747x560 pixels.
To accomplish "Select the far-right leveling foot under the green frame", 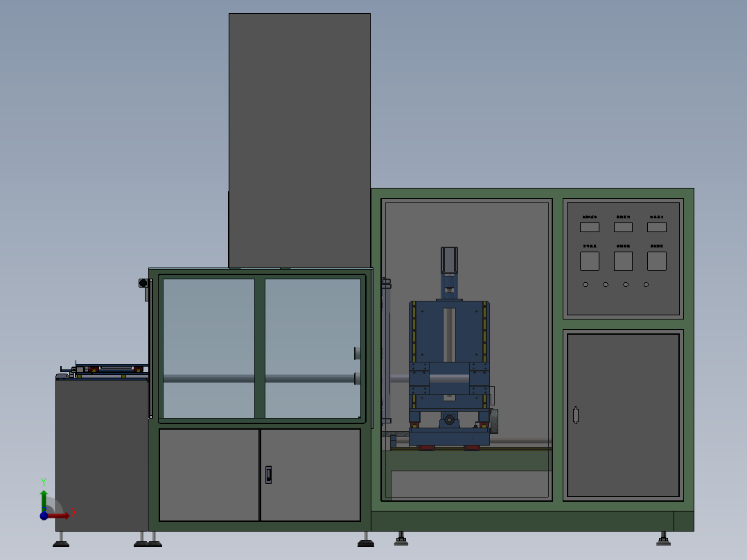I will coord(663,539).
